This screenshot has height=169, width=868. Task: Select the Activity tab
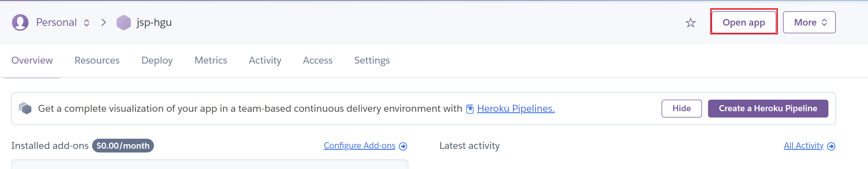[265, 60]
